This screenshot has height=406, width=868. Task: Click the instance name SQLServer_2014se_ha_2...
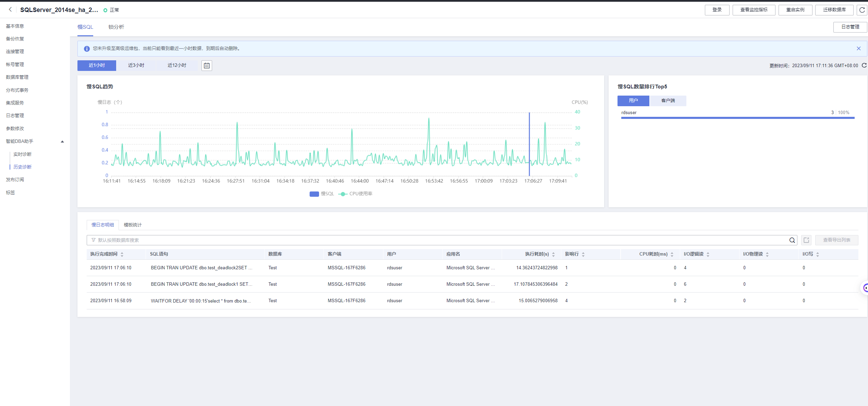click(59, 10)
